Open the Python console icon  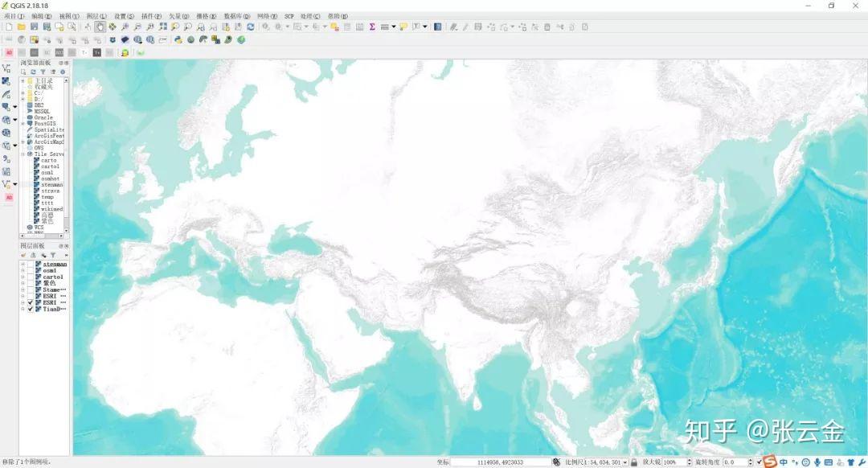[178, 40]
